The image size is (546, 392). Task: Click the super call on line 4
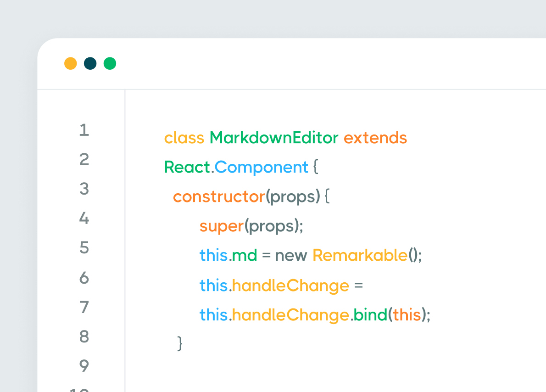pos(222,226)
